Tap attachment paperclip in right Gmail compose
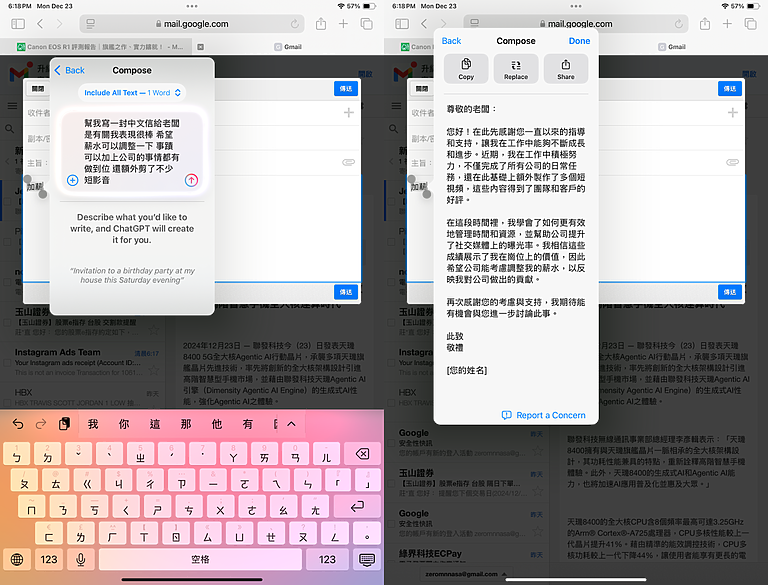 (732, 162)
